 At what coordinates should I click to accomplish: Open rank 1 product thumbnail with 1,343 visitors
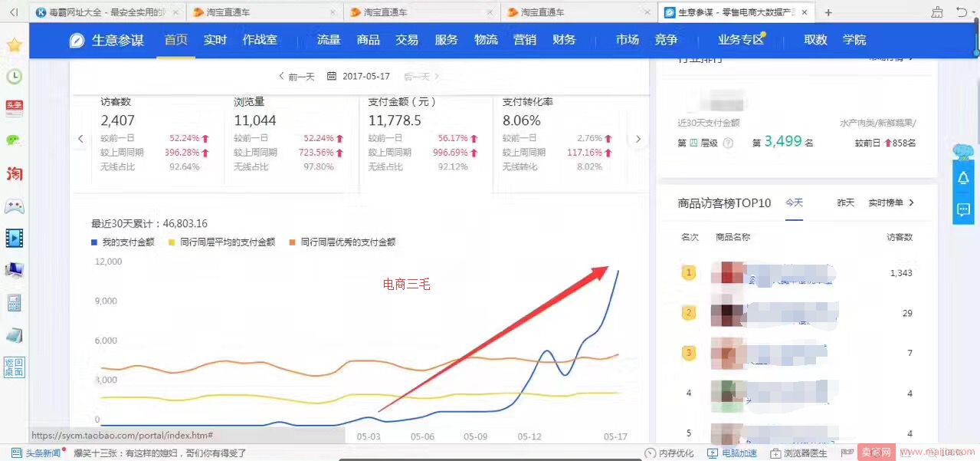[x=726, y=273]
